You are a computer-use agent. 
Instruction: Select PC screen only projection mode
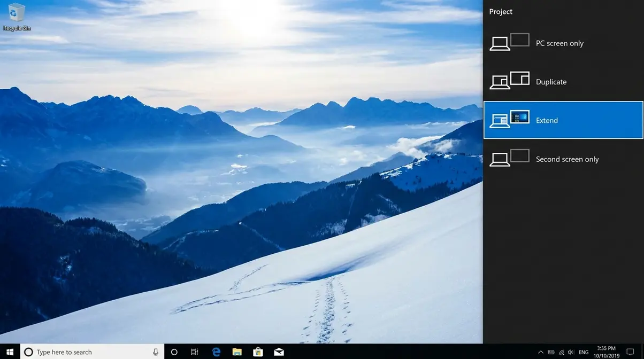(563, 43)
